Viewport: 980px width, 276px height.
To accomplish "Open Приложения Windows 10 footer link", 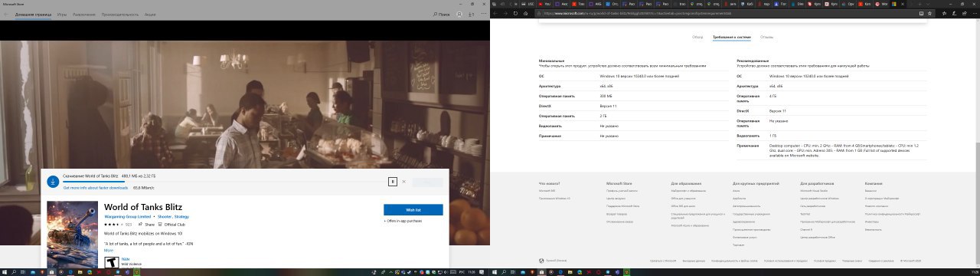I will 554,199.
